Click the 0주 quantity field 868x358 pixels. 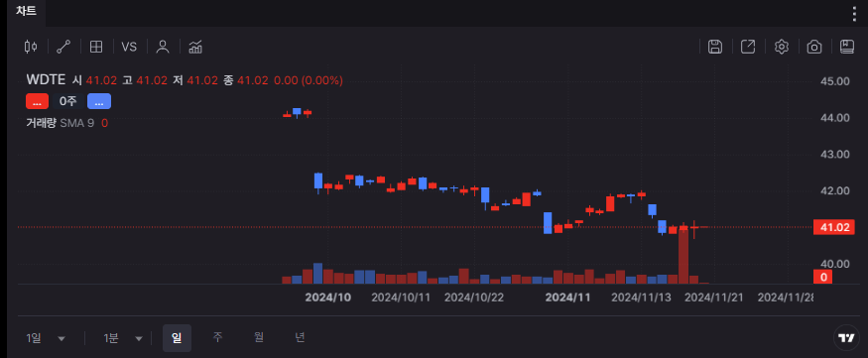pyautogui.click(x=68, y=101)
